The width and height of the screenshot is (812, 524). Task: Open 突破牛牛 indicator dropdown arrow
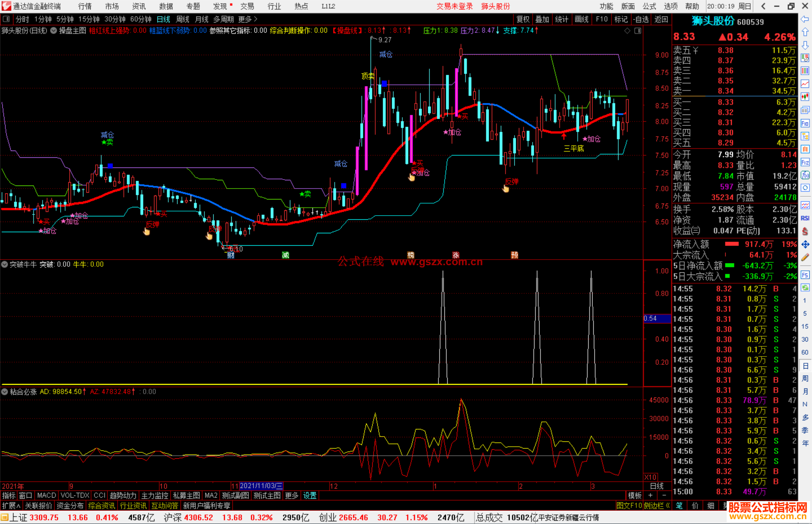[5, 264]
